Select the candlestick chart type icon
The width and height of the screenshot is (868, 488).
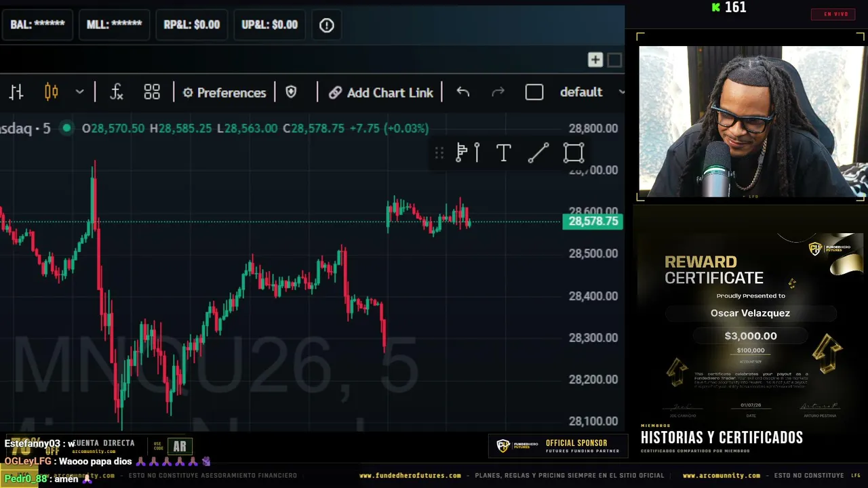[52, 92]
